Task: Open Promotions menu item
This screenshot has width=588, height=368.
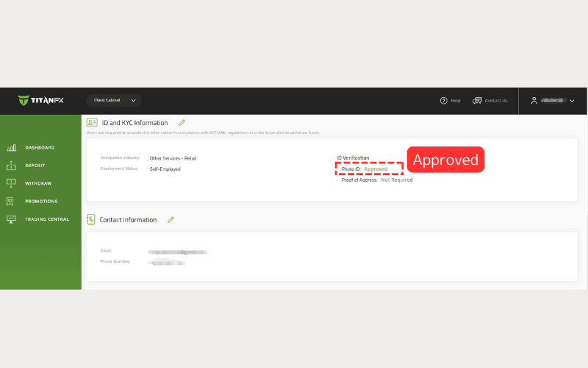Action: coord(41,201)
